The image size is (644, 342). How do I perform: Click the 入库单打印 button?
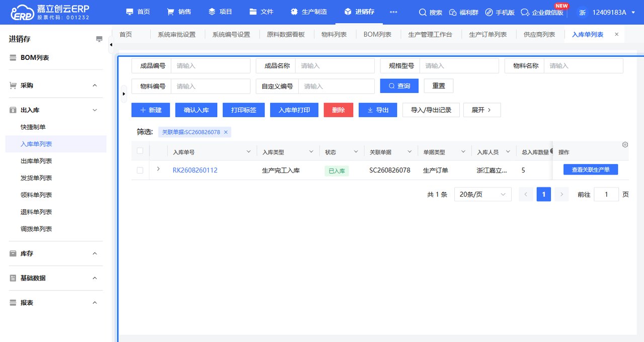click(294, 110)
